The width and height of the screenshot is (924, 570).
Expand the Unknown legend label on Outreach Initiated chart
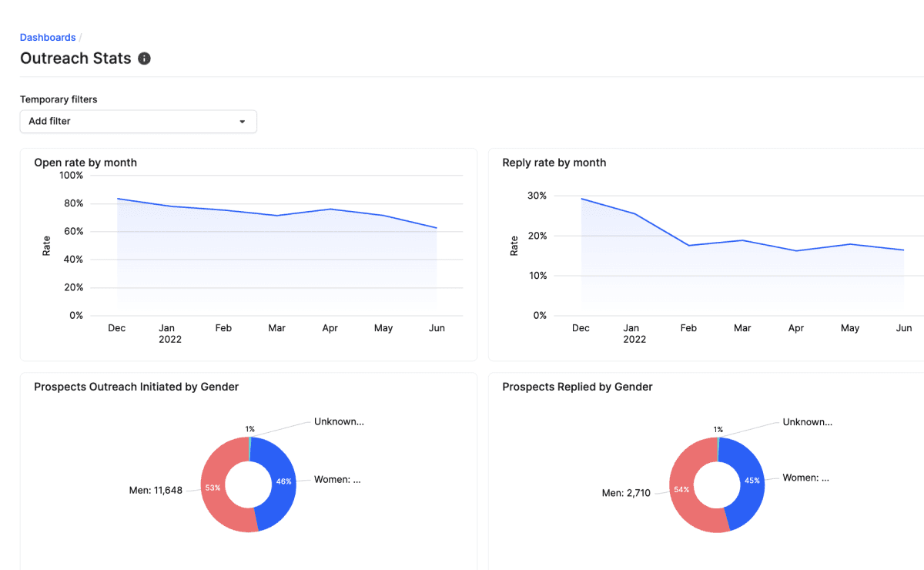click(337, 421)
